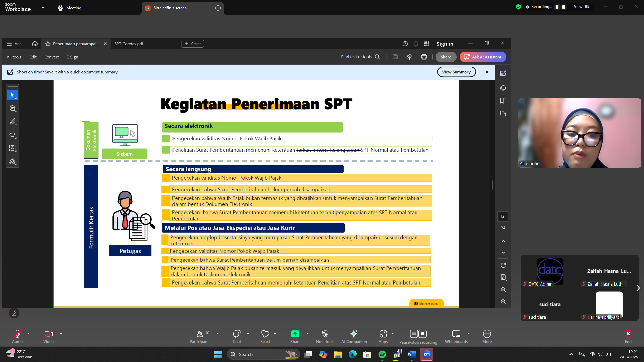This screenshot has height=362, width=644.
Task: Expand the Video options arrow
Action: tap(61, 334)
